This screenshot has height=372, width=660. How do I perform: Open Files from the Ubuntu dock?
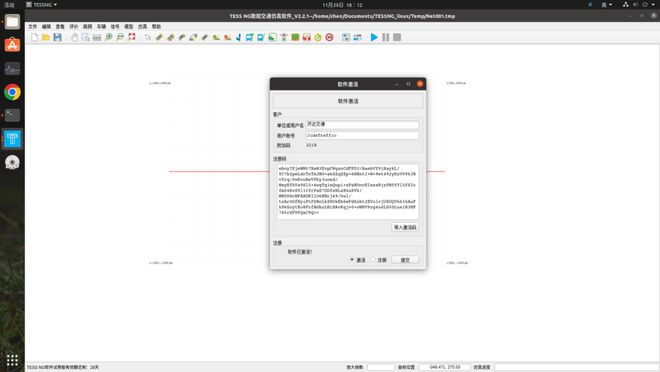click(x=12, y=22)
